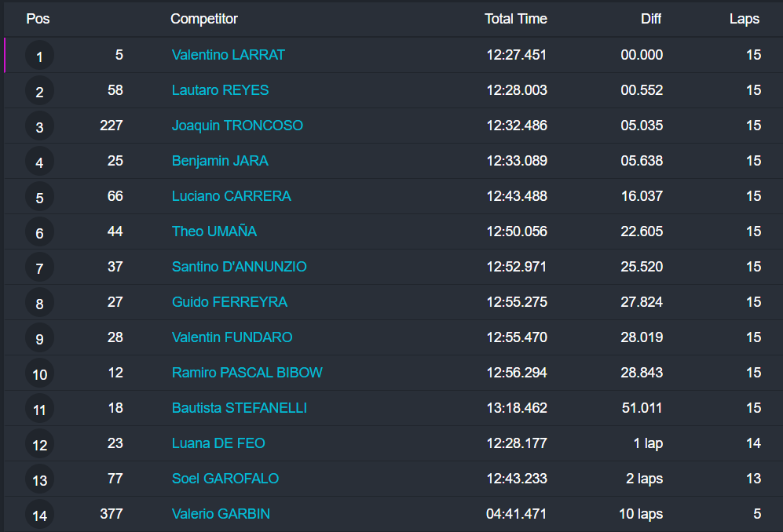This screenshot has width=783, height=532.
Task: Open Valerio GARBIN competitor link
Action: point(221,514)
